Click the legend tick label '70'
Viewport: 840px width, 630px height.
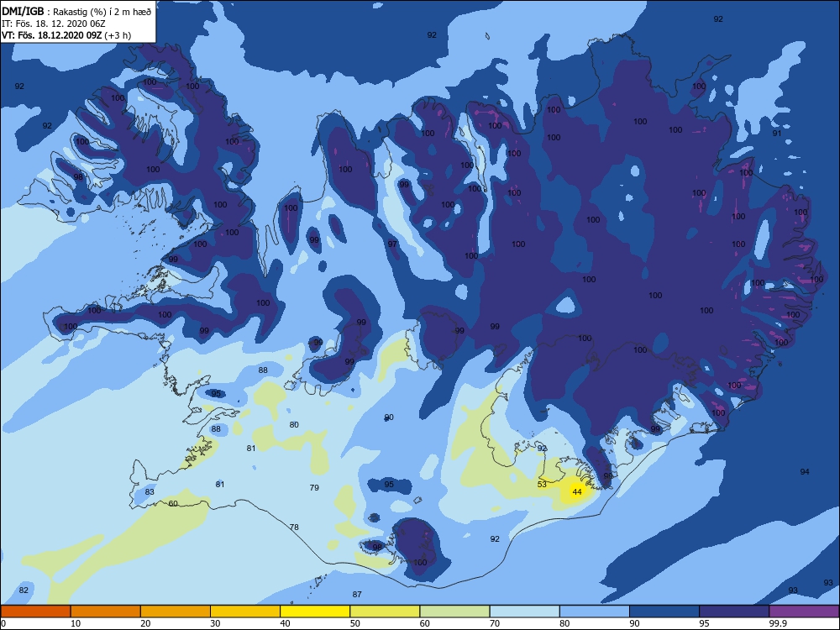495,623
